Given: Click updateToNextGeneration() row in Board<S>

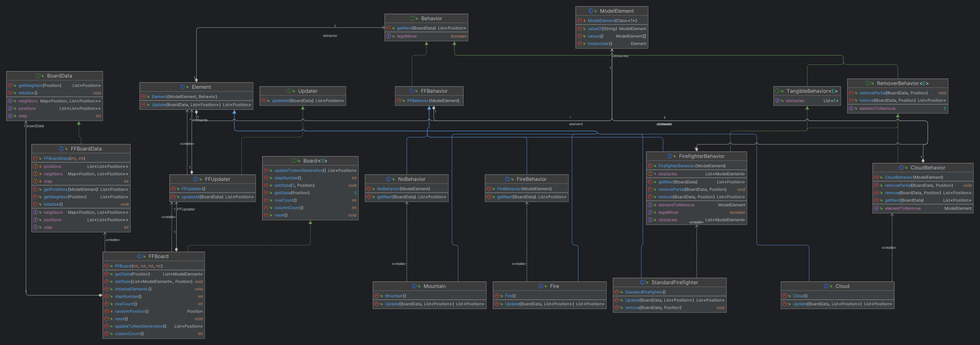Looking at the screenshot, I should point(310,170).
